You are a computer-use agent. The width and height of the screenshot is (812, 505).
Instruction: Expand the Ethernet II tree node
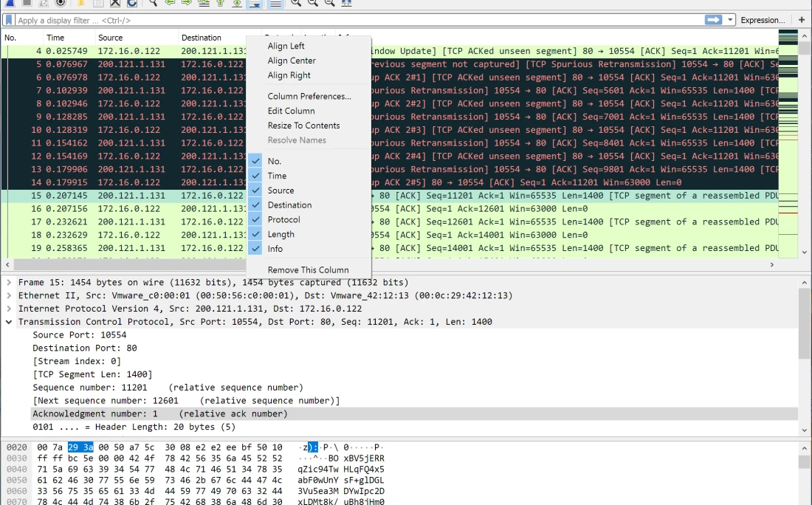pos(9,295)
